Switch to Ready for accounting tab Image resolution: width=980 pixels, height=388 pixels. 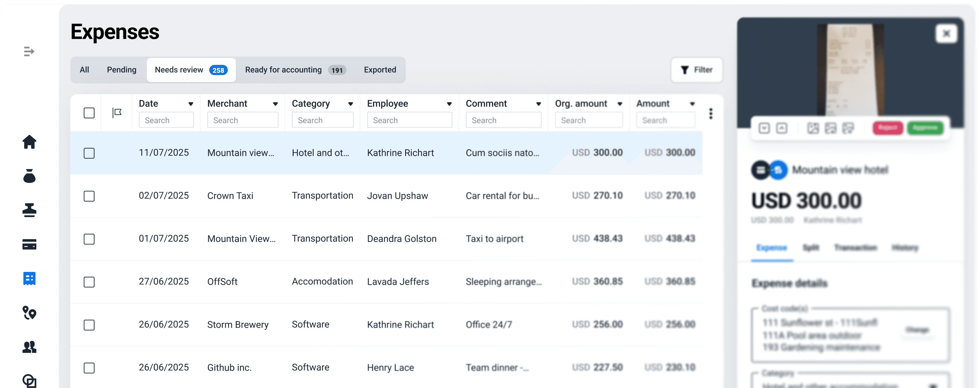tap(295, 70)
